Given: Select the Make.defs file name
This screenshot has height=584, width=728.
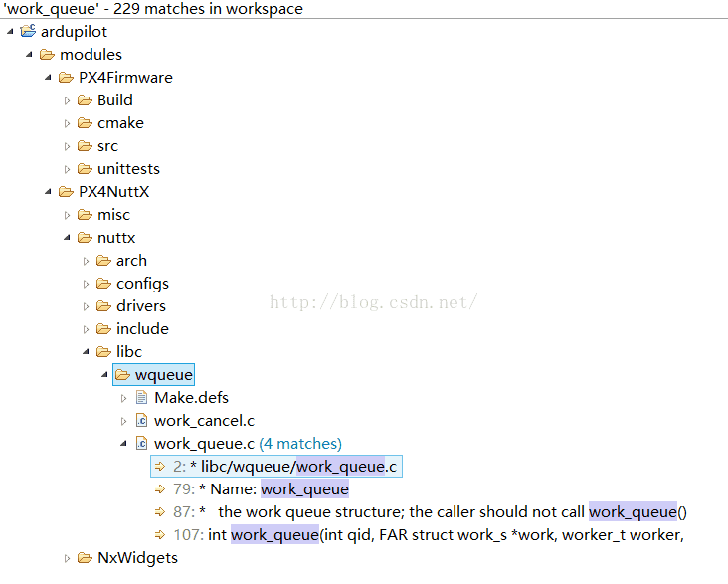Looking at the screenshot, I should point(191,397).
